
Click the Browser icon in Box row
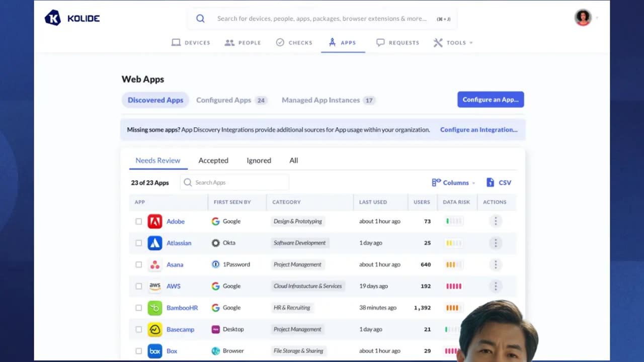point(215,351)
